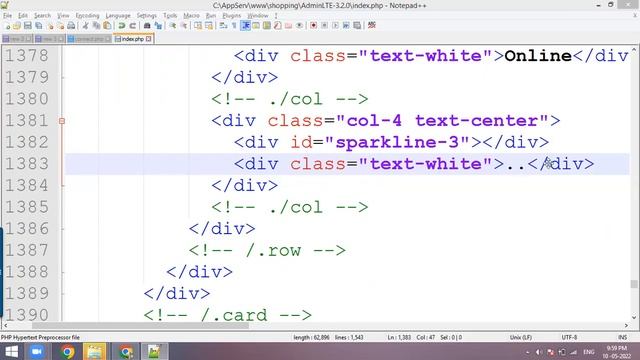Click the Close All toolbar icon
This screenshot has height=360, width=640.
coord(60,26)
